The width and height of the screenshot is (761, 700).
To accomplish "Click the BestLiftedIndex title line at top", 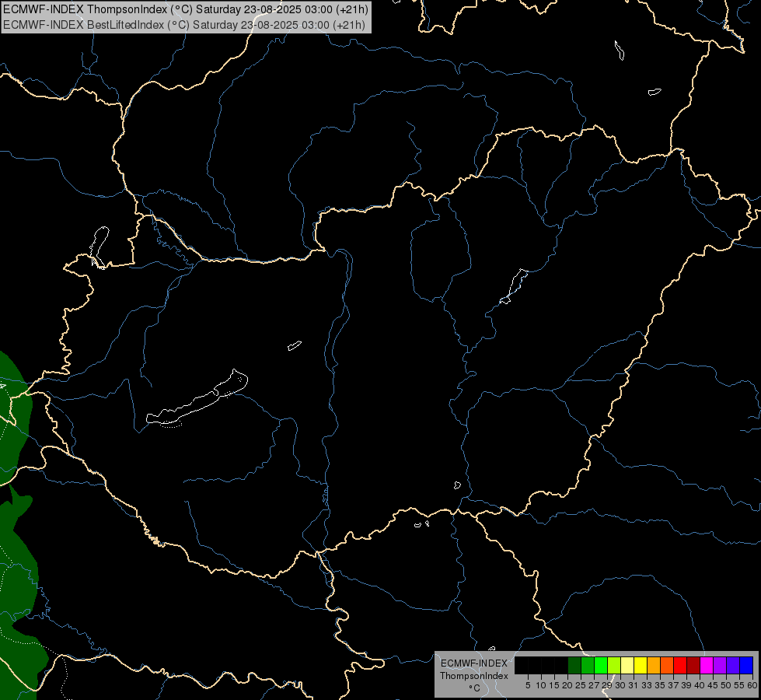I will 184,25.
